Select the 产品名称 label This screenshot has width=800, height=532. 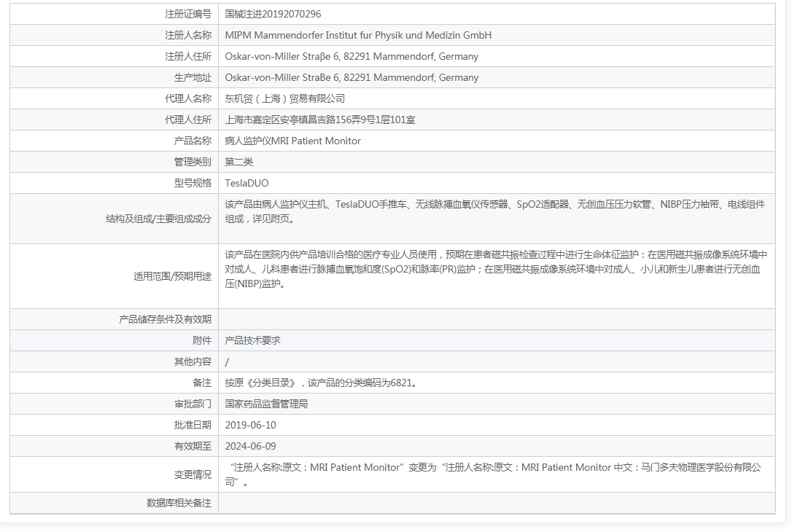193,141
